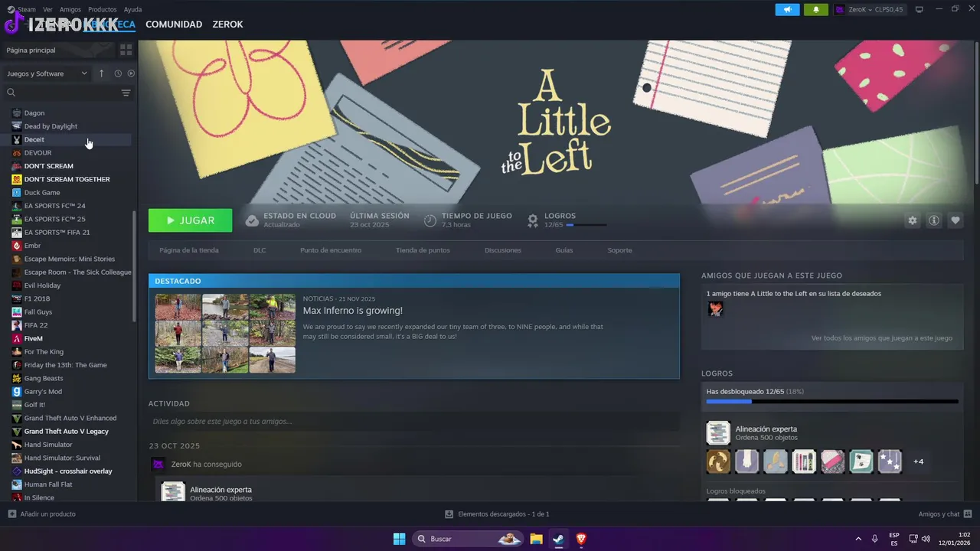Filter library by ready-to-play icon
This screenshot has height=551, width=980.
tap(131, 73)
